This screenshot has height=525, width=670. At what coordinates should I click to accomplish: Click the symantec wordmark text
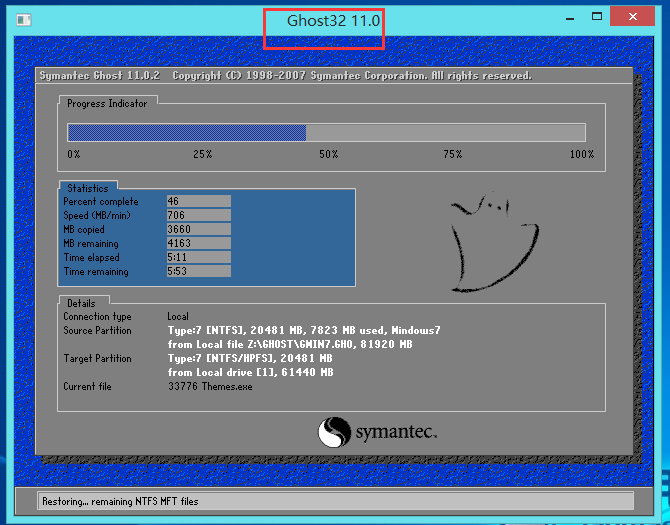point(396,433)
